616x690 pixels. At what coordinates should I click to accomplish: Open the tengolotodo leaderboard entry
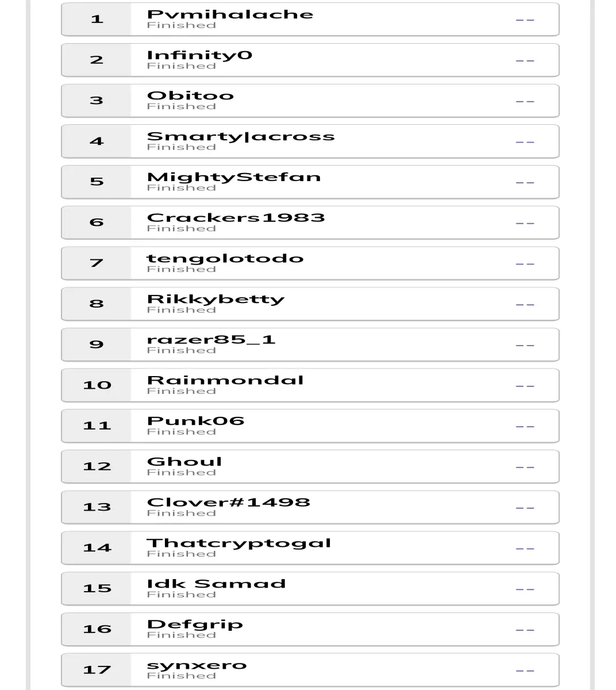coord(310,263)
